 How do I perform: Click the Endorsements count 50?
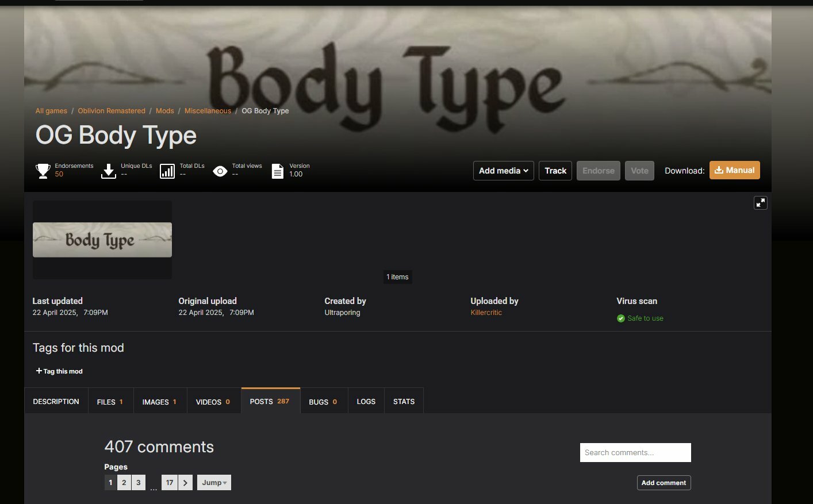tap(59, 174)
